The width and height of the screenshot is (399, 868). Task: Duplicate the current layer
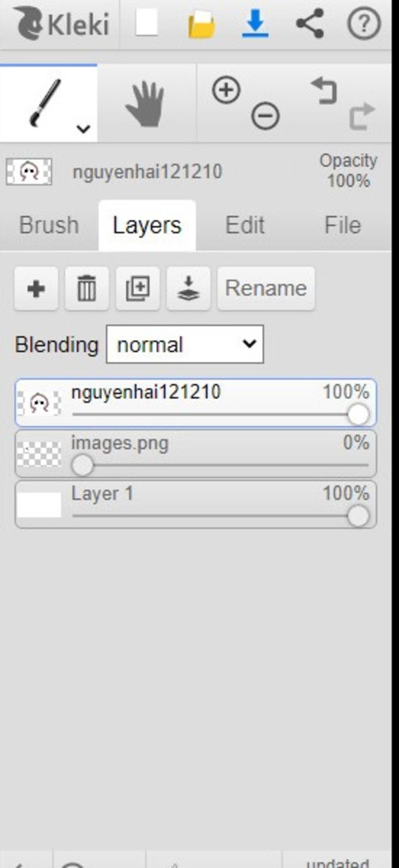click(x=138, y=288)
